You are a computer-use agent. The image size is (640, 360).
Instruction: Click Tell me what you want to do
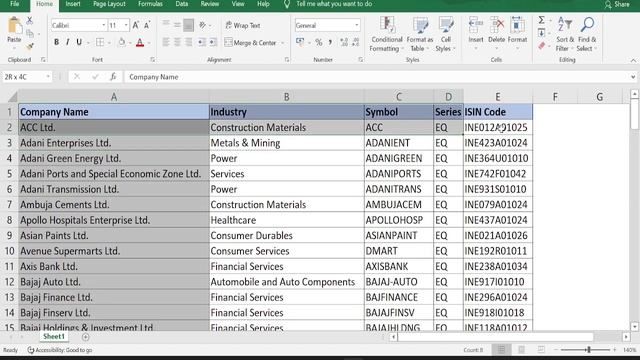click(334, 4)
